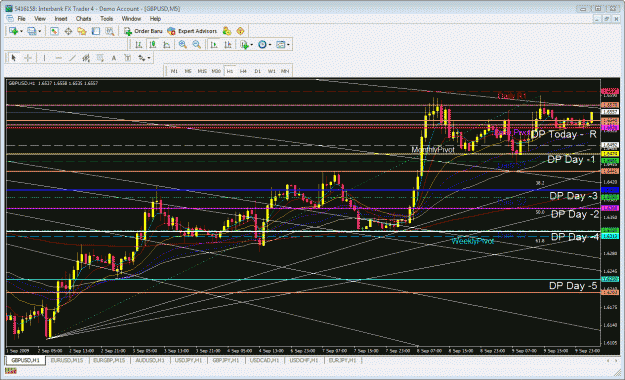Open the Indicators list icon
This screenshot has width=625, height=380.
coord(244,45)
